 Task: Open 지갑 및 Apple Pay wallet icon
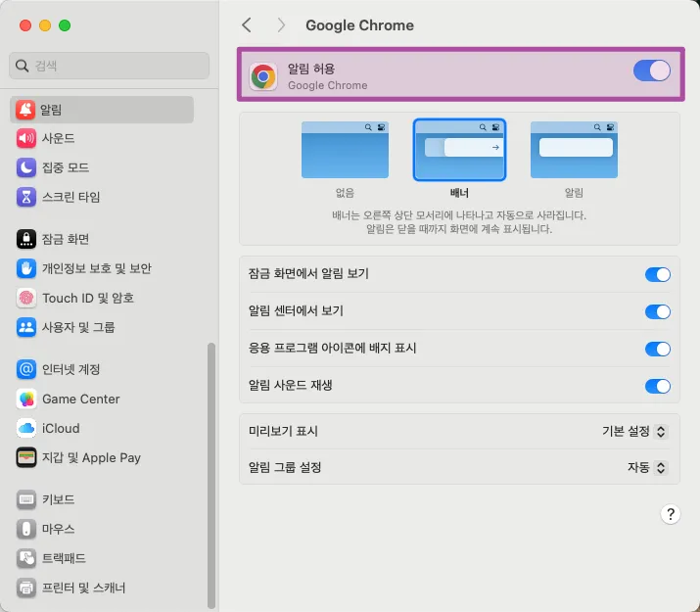(25, 457)
